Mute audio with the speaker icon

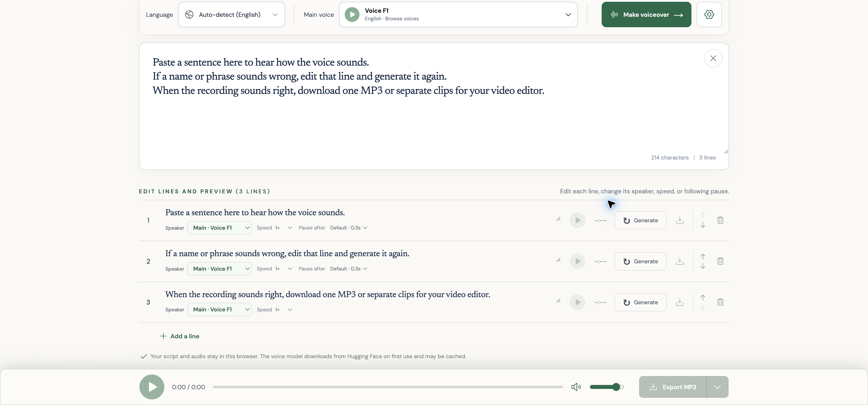(576, 387)
